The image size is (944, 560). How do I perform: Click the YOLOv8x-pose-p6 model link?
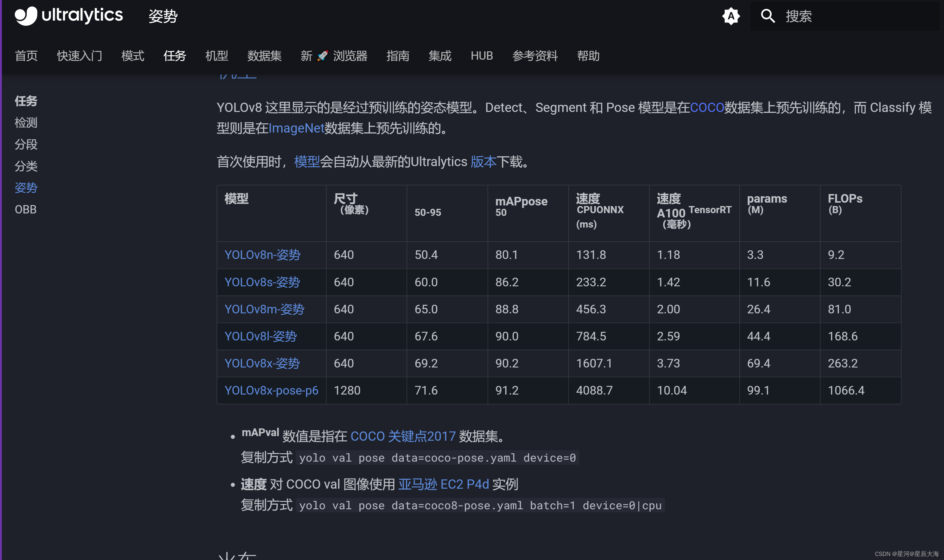point(271,391)
